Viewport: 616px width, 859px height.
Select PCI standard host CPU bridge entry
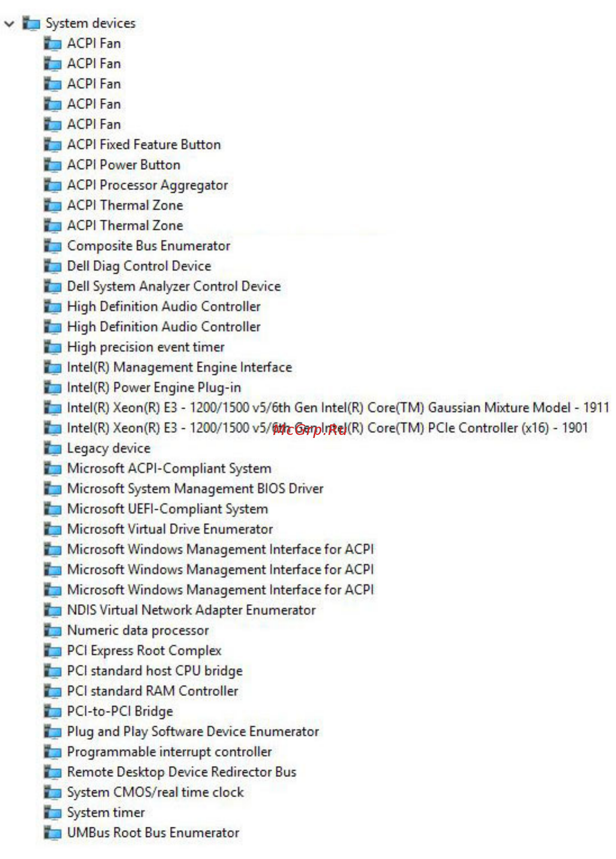click(x=155, y=671)
